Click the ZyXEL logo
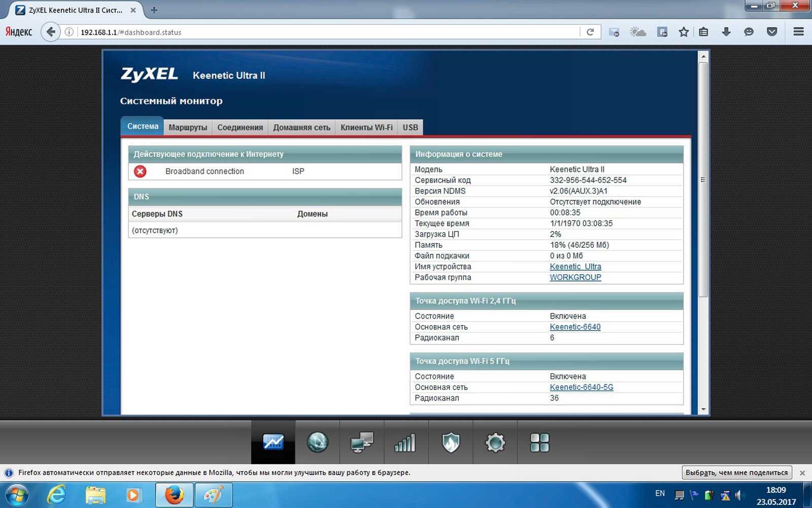Screen dimensions: 812x508 (x=149, y=75)
